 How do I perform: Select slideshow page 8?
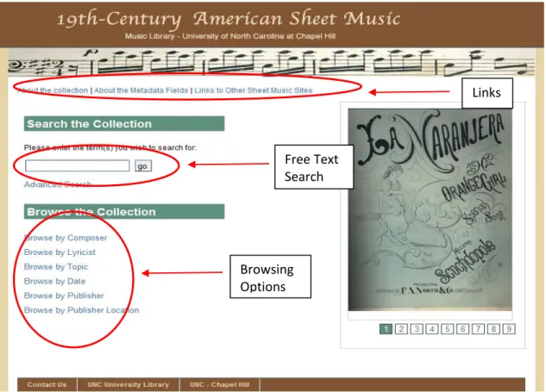coord(493,329)
